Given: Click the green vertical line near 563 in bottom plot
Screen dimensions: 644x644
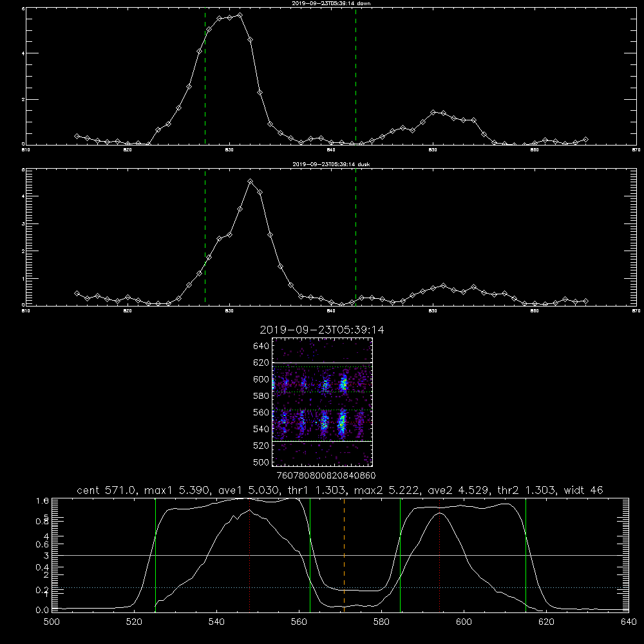Looking at the screenshot, I should point(310,555).
